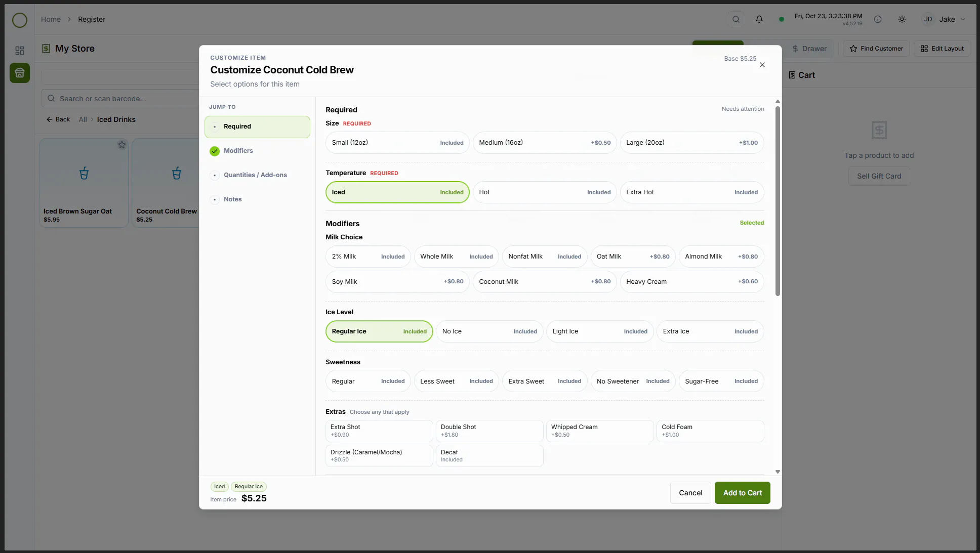Click the All category breadcrumb
This screenshot has width=980, height=553.
pos(83,119)
